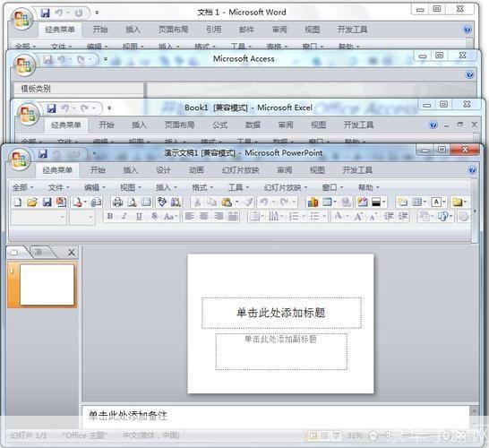Switch to the 邮件 tab in Word window
489x448 pixels.
[x=246, y=30]
